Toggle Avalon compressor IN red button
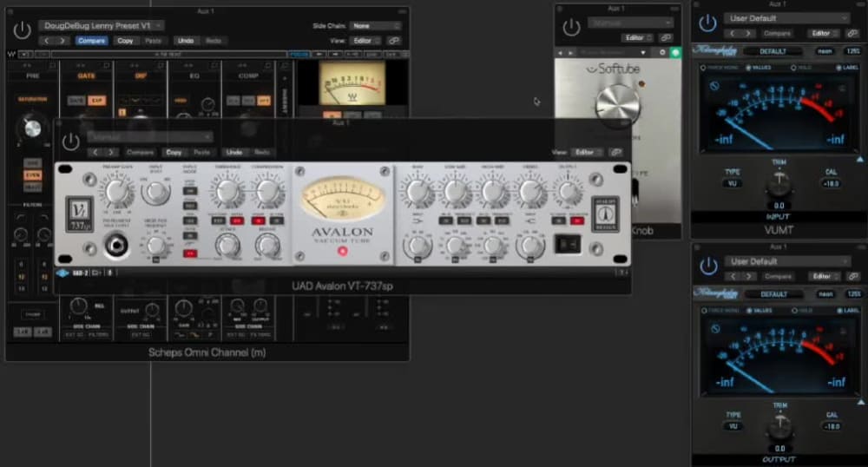 click(258, 220)
